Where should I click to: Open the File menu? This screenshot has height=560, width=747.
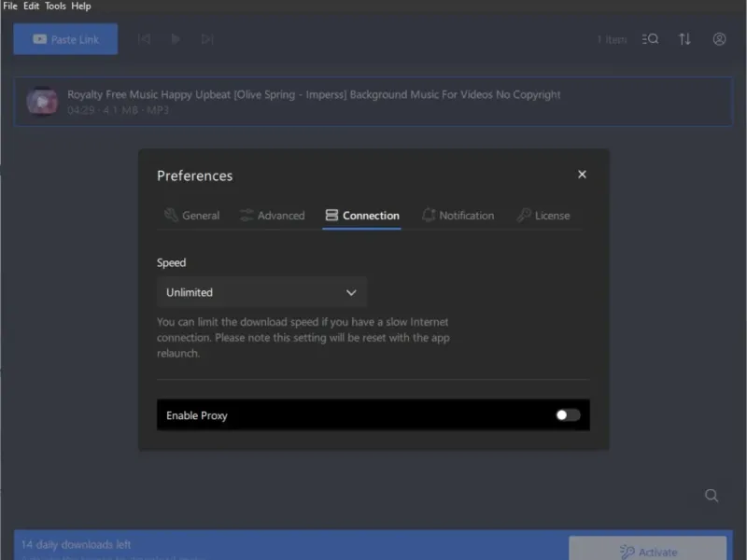[10, 7]
